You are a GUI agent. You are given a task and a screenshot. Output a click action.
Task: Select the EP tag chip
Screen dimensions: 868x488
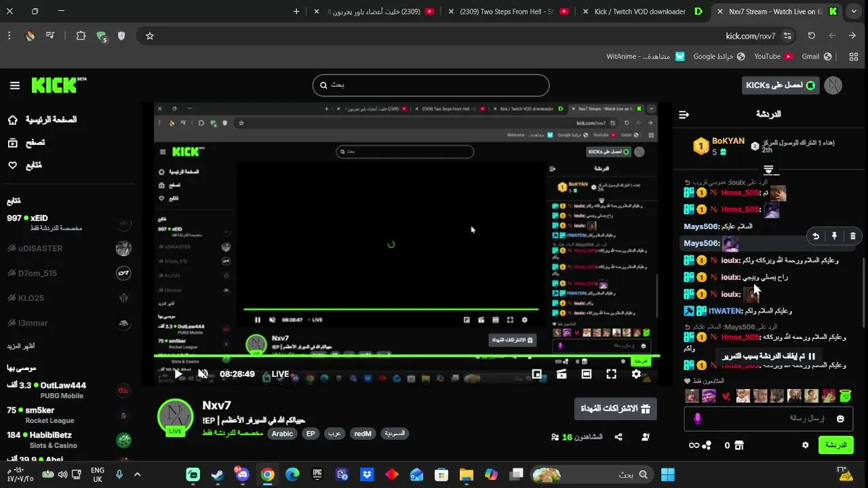[x=311, y=434]
